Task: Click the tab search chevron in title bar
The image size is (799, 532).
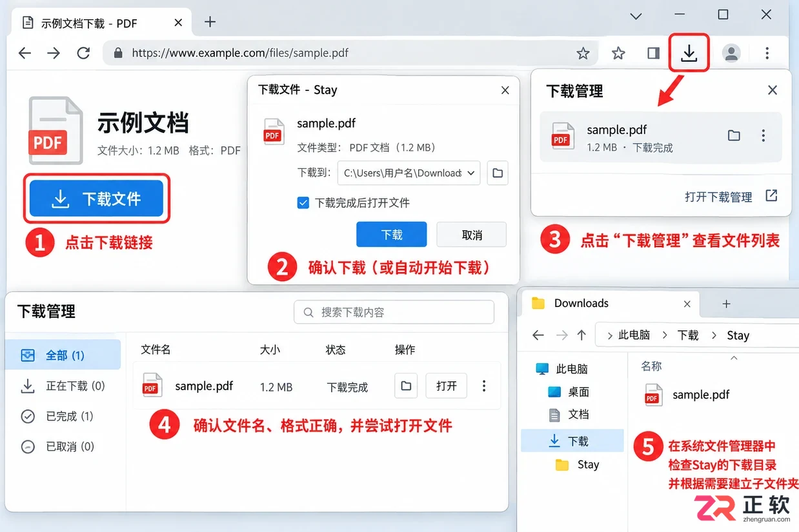Action: tap(636, 15)
